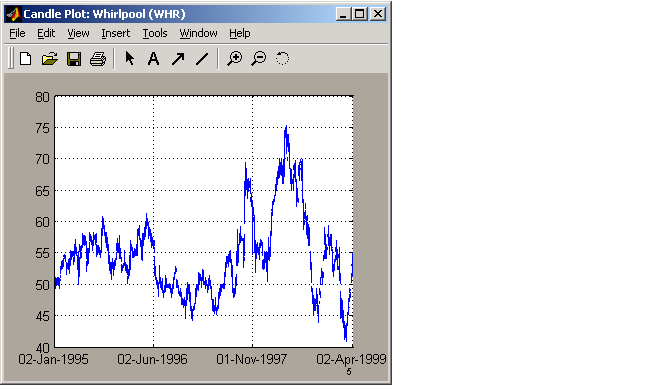This screenshot has width=645, height=389.
Task: Click the 50 y-axis tick label
Action: pyautogui.click(x=42, y=285)
